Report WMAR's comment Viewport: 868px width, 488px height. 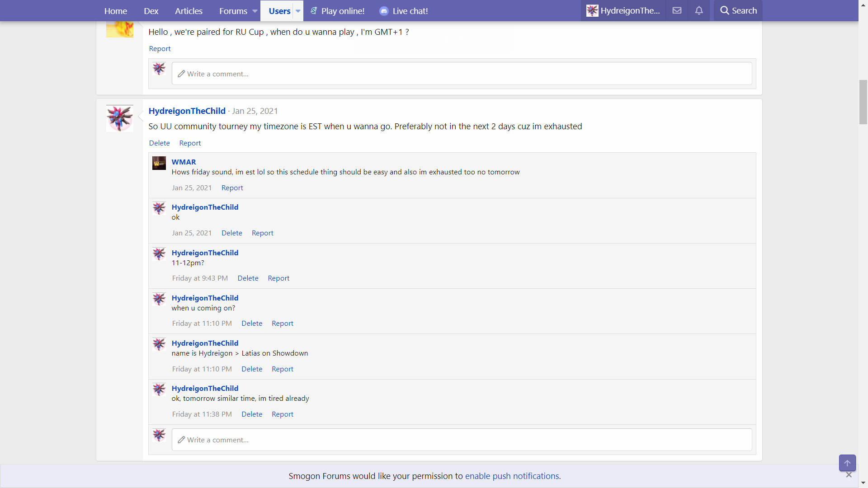[232, 188]
